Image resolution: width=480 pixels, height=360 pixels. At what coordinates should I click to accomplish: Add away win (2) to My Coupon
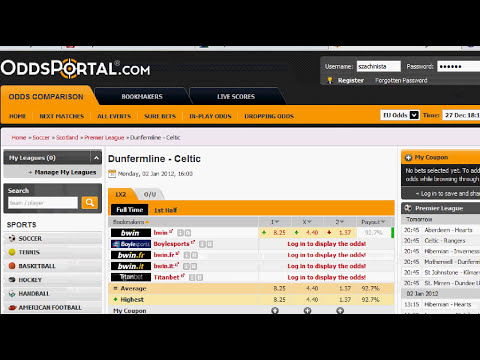click(x=340, y=311)
